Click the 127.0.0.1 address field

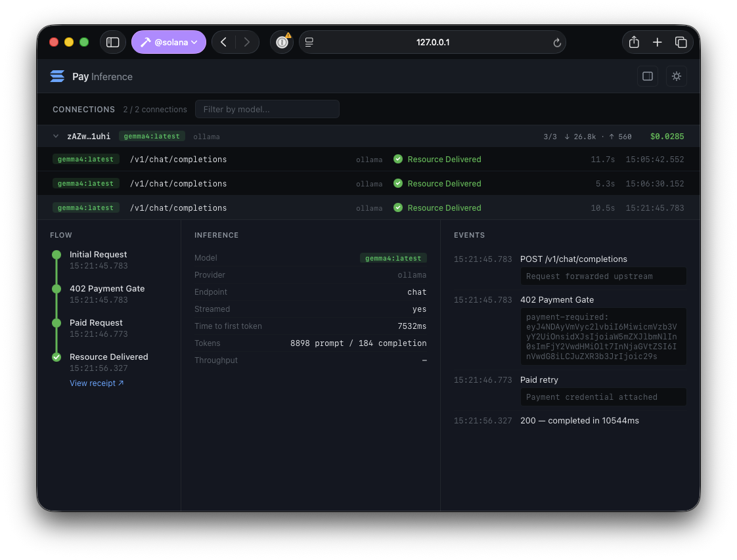point(432,42)
